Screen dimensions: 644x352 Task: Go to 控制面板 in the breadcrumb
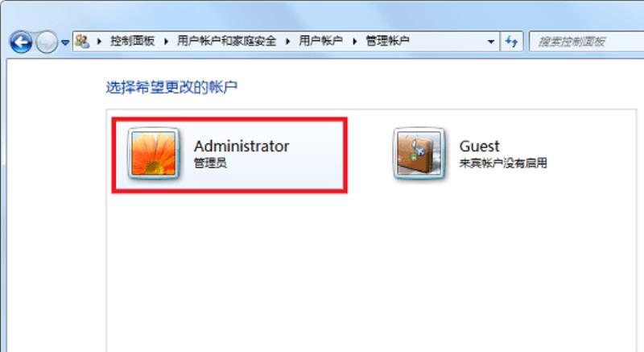pos(132,41)
